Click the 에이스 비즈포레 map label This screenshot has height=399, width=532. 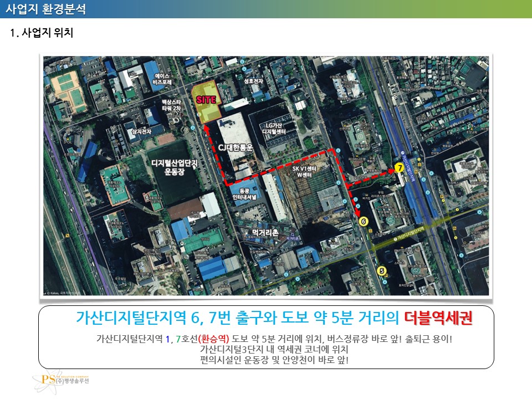click(x=162, y=79)
